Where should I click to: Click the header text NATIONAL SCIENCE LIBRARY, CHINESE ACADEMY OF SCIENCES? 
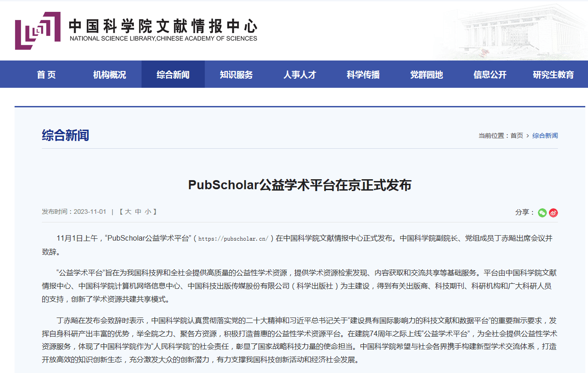click(x=163, y=39)
